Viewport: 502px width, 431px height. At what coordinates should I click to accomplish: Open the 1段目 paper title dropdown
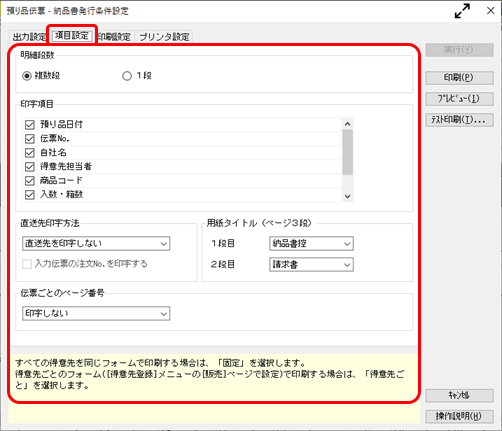(311, 244)
